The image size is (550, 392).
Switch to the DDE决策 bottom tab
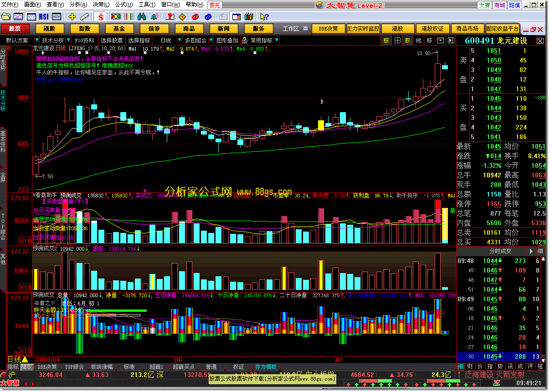[47, 366]
